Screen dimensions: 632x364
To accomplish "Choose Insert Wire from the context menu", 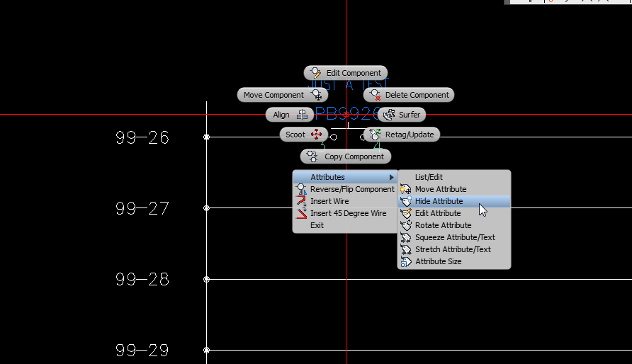I will [x=345, y=201].
